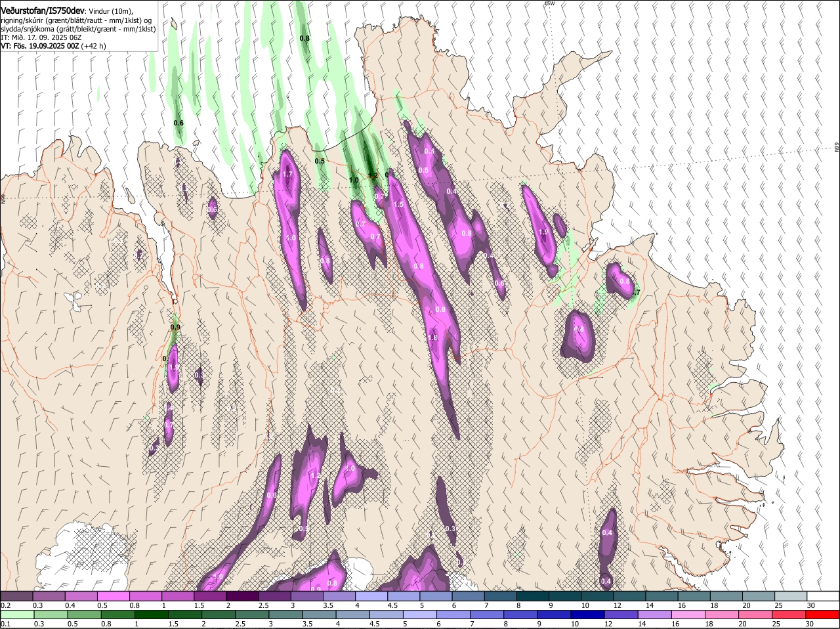This screenshot has height=629, width=840.
Task: Click the snow-scale swatch between 3 and 3.5
Action: pyautogui.click(x=306, y=596)
